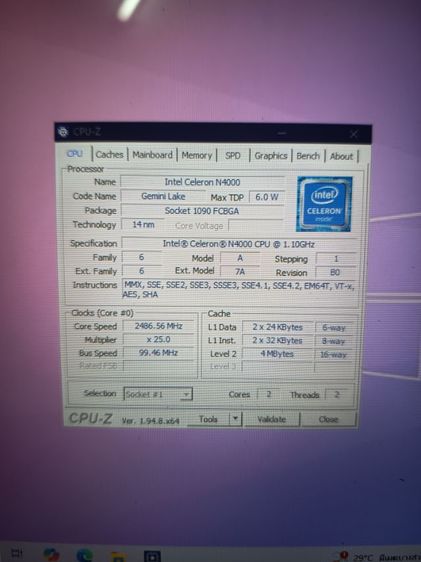Click the Intel Celeron logo image

324,204
